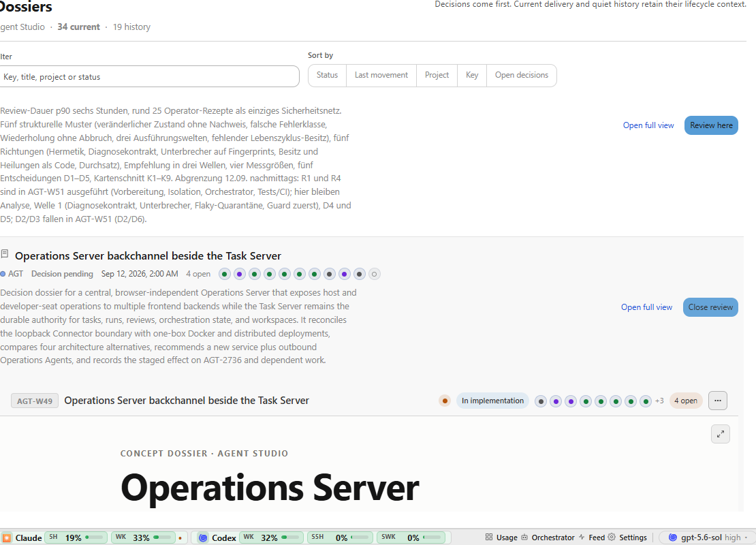
Task: Click the small red dot after Claude WK meter
Action: (180, 538)
